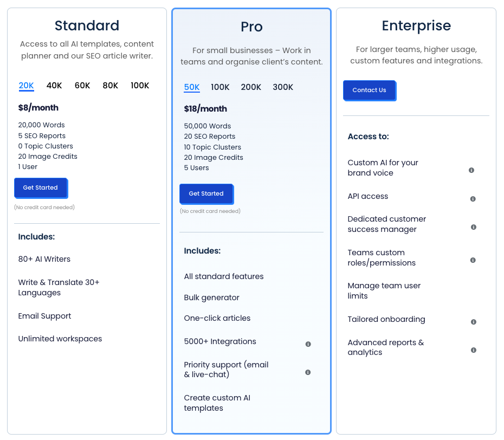Click Get Started under Standard plan
The height and width of the screenshot is (440, 504).
tap(41, 188)
